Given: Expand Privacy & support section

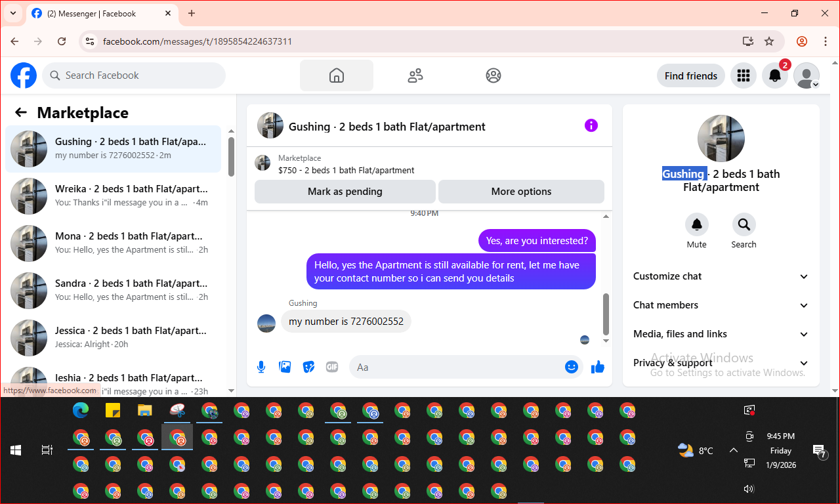Looking at the screenshot, I should pos(721,363).
